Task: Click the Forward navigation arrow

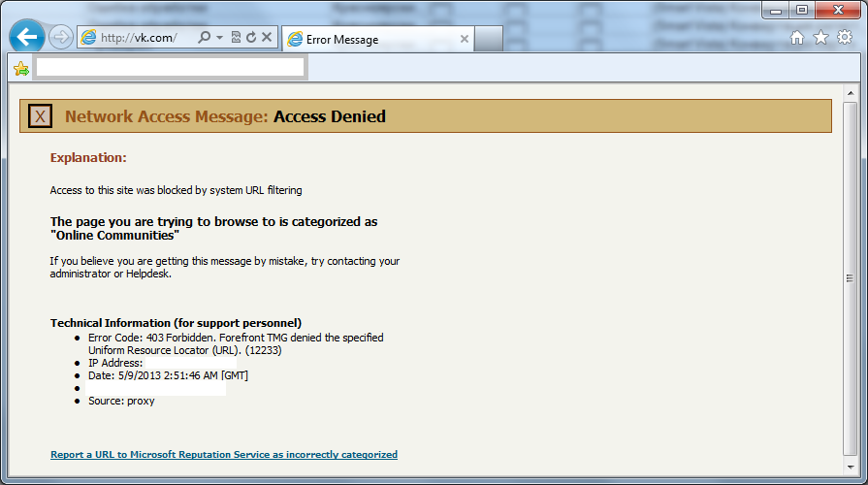Action: click(61, 38)
